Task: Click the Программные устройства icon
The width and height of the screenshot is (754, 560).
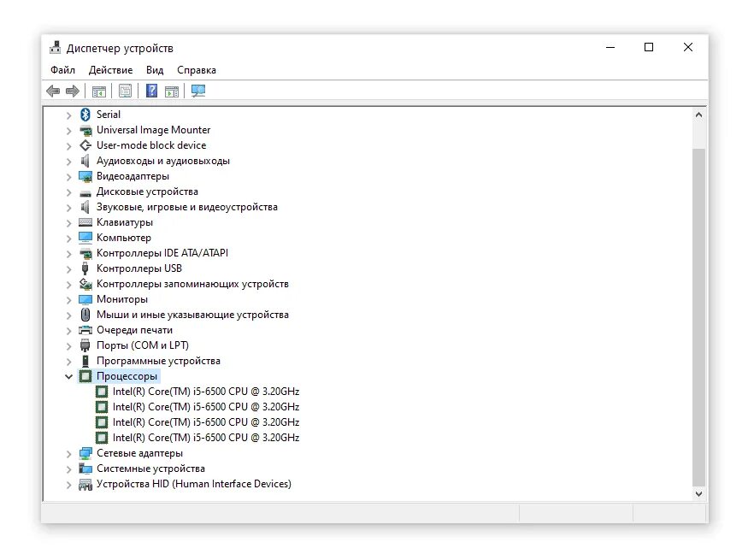Action: click(85, 361)
